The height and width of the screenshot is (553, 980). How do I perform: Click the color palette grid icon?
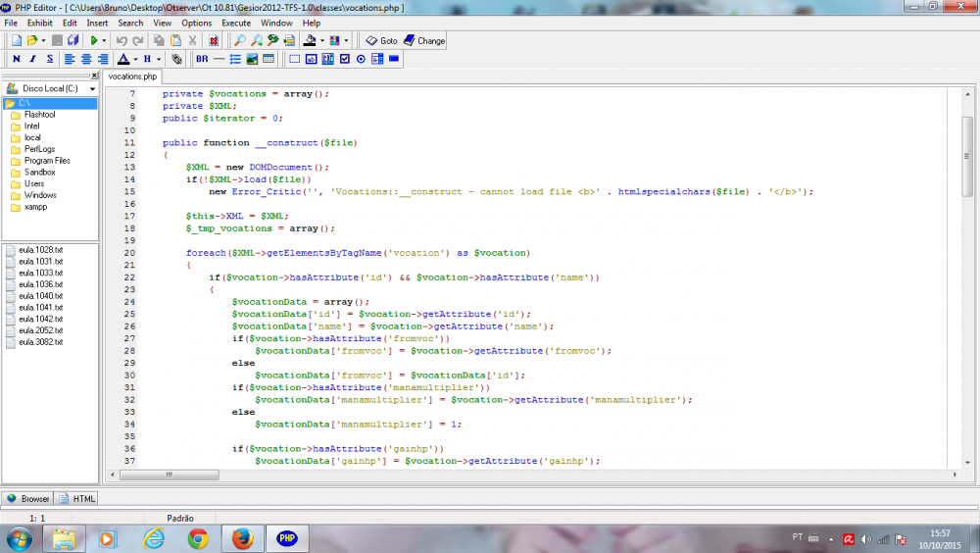(x=335, y=40)
